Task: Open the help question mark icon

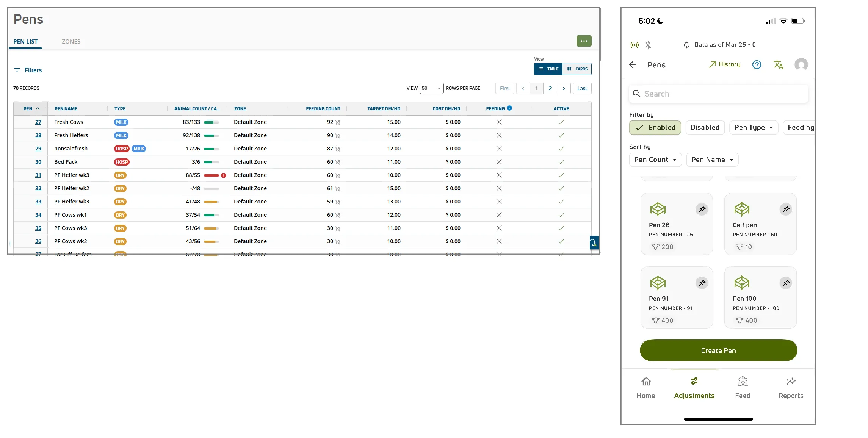Action: point(757,65)
